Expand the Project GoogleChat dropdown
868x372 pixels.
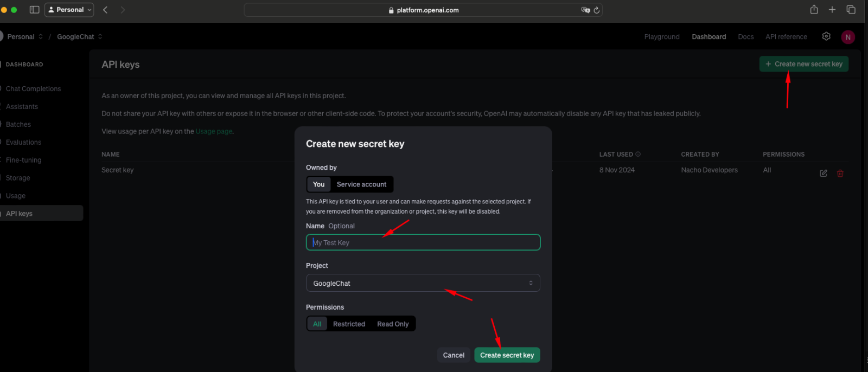423,283
